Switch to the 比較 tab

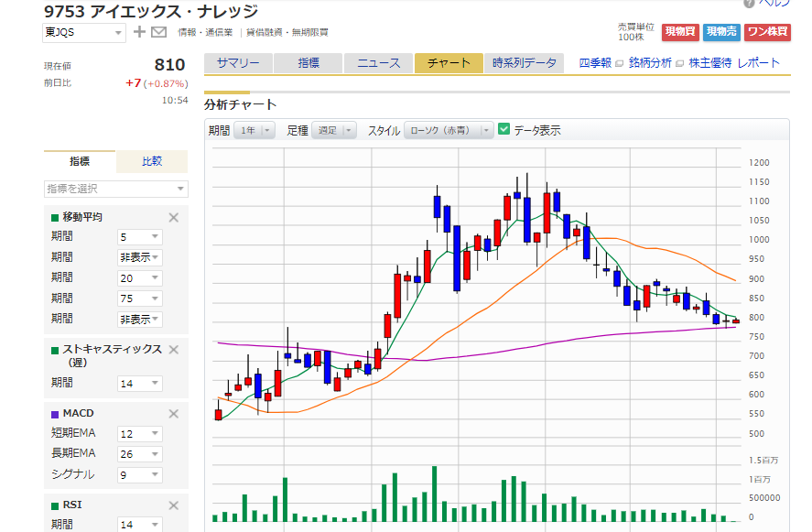pos(152,161)
